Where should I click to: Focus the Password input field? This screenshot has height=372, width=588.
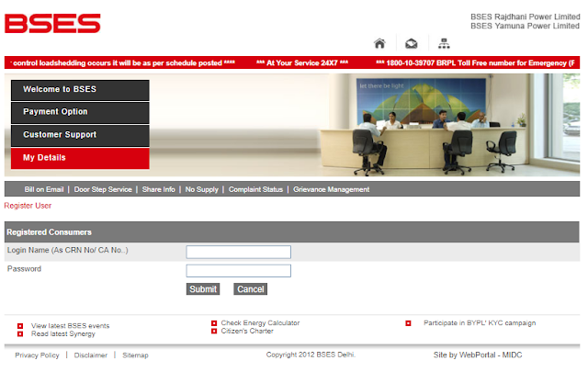(239, 271)
